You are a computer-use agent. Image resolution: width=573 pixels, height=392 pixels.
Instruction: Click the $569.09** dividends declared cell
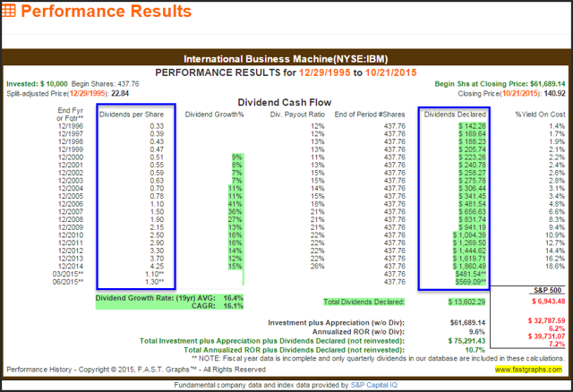tap(471, 282)
